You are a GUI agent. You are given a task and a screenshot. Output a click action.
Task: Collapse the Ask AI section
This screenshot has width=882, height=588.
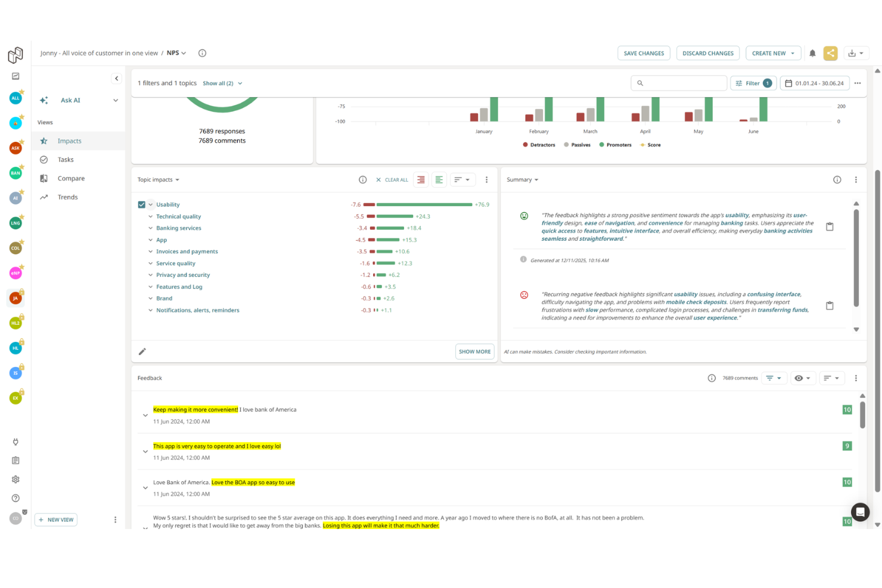pos(116,100)
